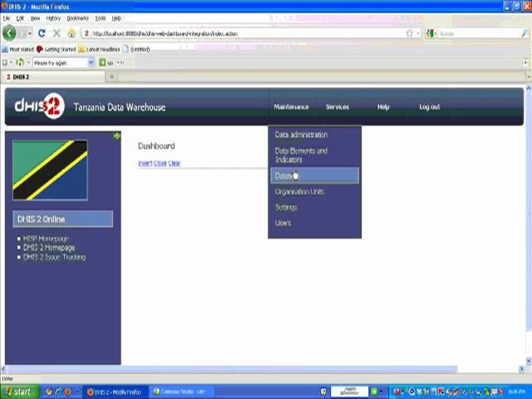Click the Close link on Dashboard
Image resolution: width=532 pixels, height=399 pixels.
[x=160, y=163]
